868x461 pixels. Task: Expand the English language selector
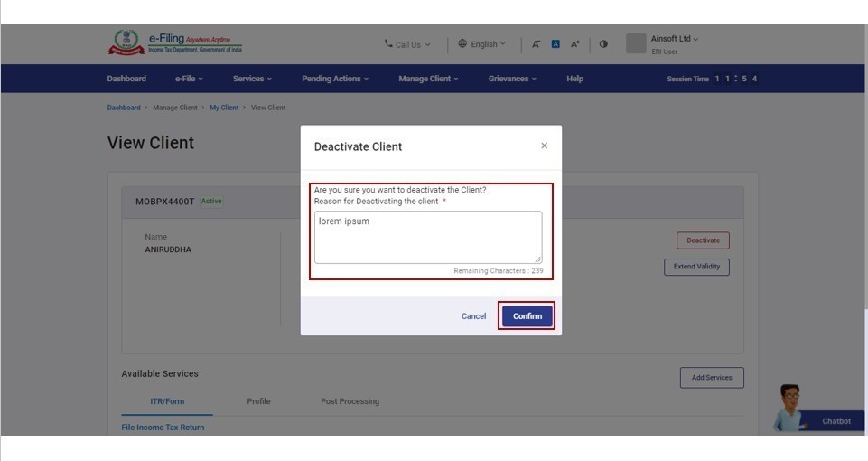[482, 44]
